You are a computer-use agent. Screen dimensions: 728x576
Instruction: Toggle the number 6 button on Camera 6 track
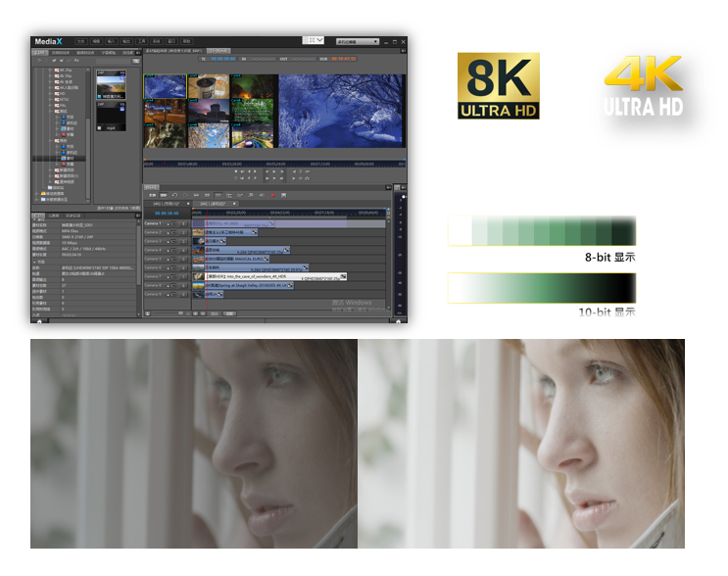184,267
